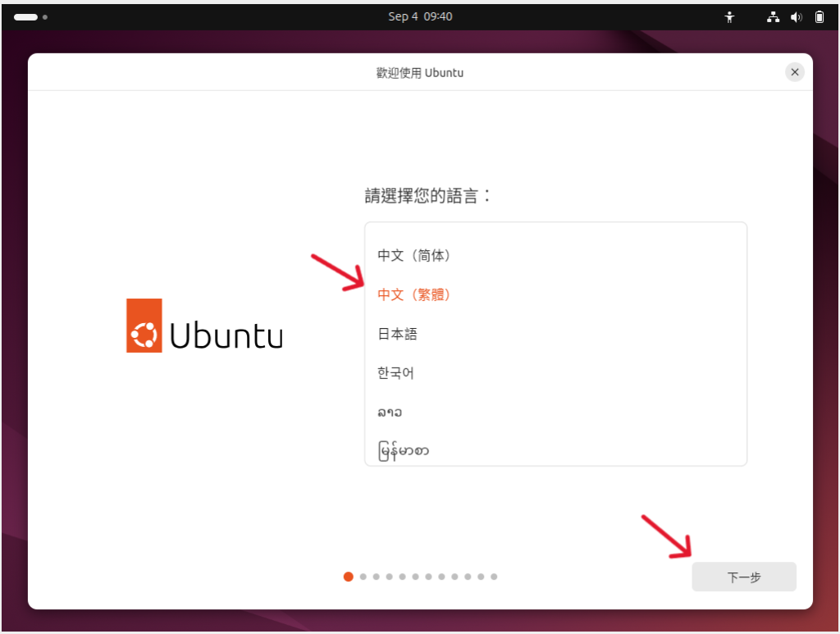Click the orange first page indicator dot
840x634 pixels.
pos(348,577)
